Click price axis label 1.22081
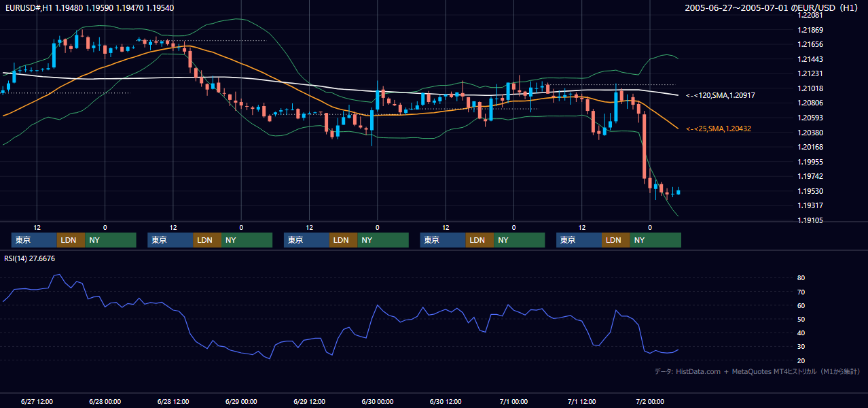 click(x=810, y=15)
